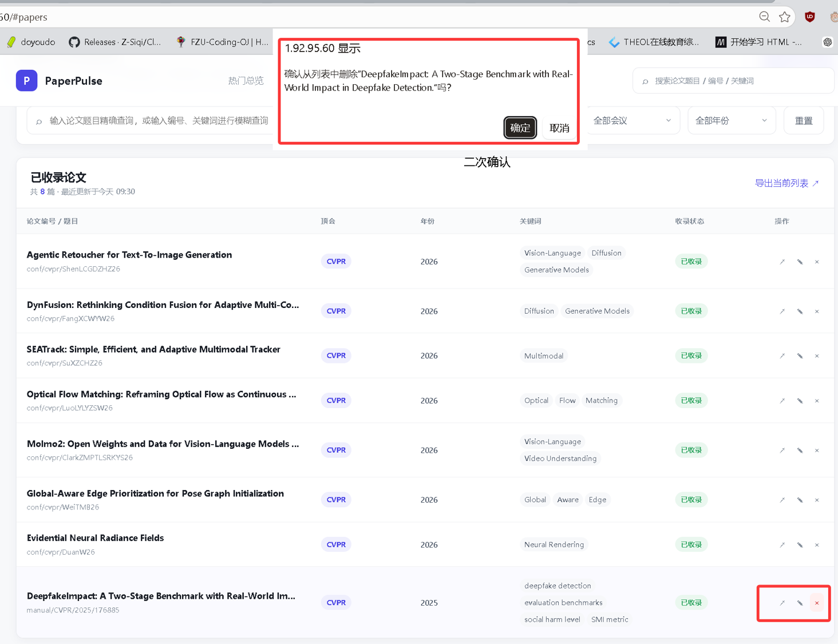Delete the SEATrack paper row
The image size is (838, 644).
point(817,356)
